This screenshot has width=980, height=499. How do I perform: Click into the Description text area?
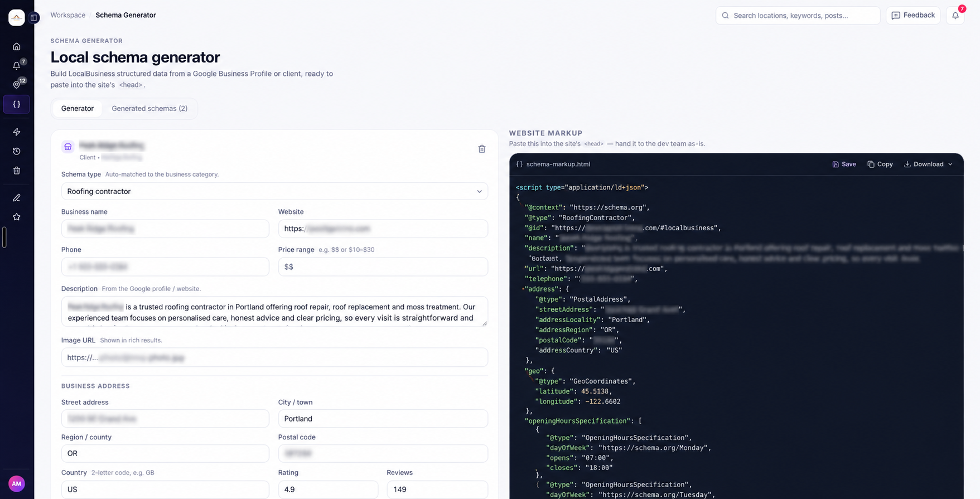point(274,311)
